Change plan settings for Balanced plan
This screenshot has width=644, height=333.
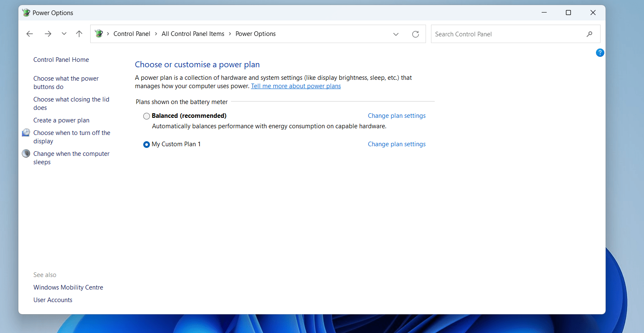coord(397,116)
